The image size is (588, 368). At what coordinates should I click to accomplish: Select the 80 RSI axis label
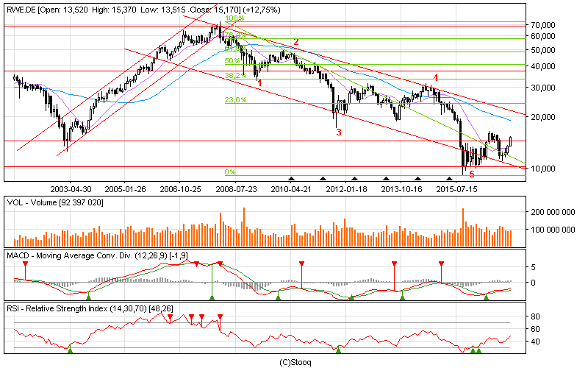[536, 316]
